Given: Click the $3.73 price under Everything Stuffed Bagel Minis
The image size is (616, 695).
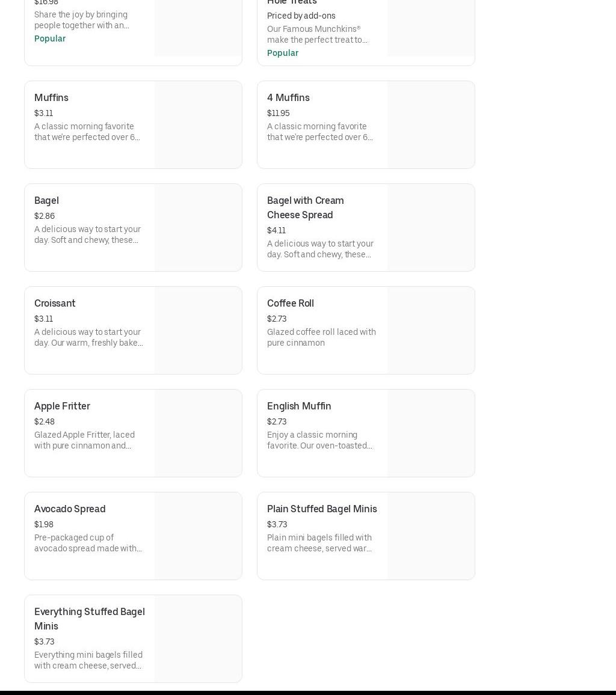Looking at the screenshot, I should coord(45,641).
